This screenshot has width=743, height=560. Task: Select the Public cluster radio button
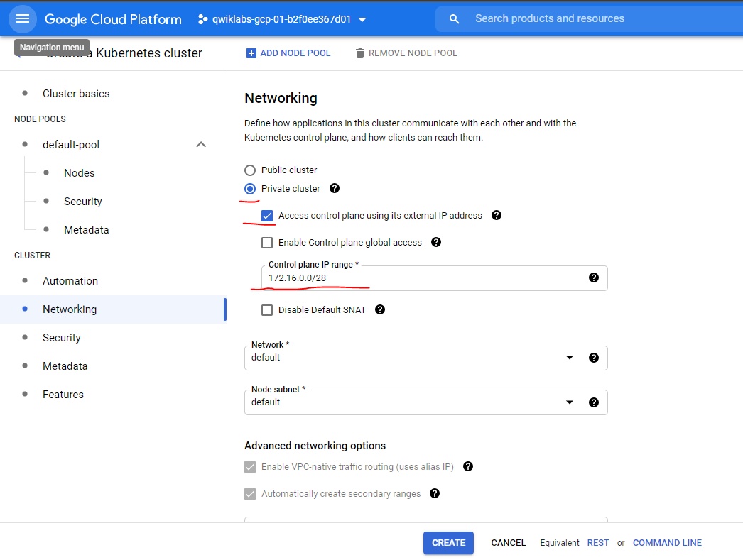pyautogui.click(x=250, y=170)
